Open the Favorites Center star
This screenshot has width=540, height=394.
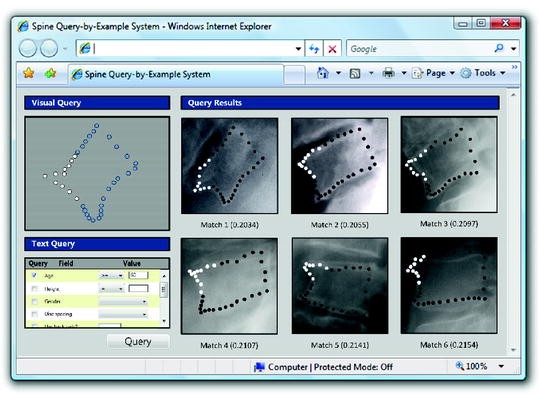[x=29, y=73]
